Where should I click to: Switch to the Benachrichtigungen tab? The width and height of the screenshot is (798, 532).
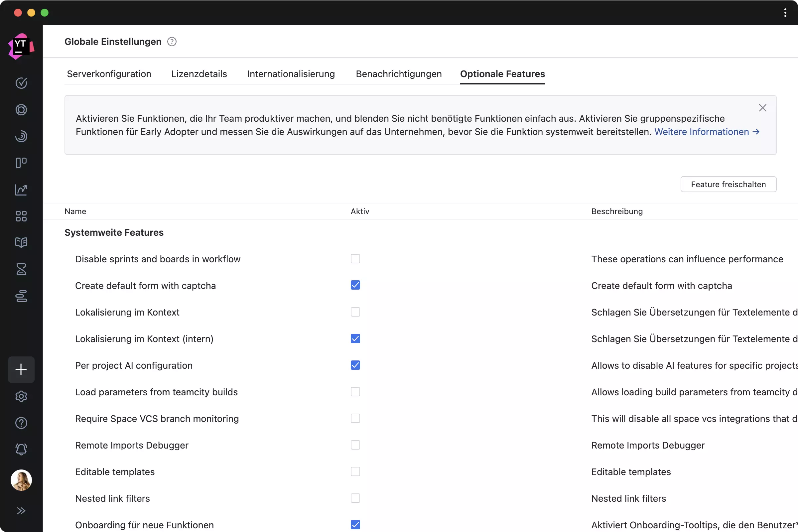(398, 73)
